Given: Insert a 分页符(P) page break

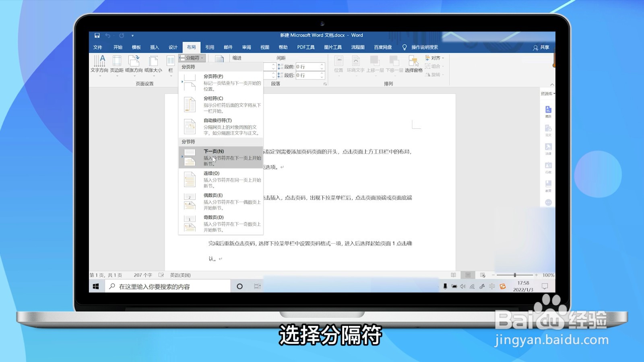Looking at the screenshot, I should pos(221,82).
